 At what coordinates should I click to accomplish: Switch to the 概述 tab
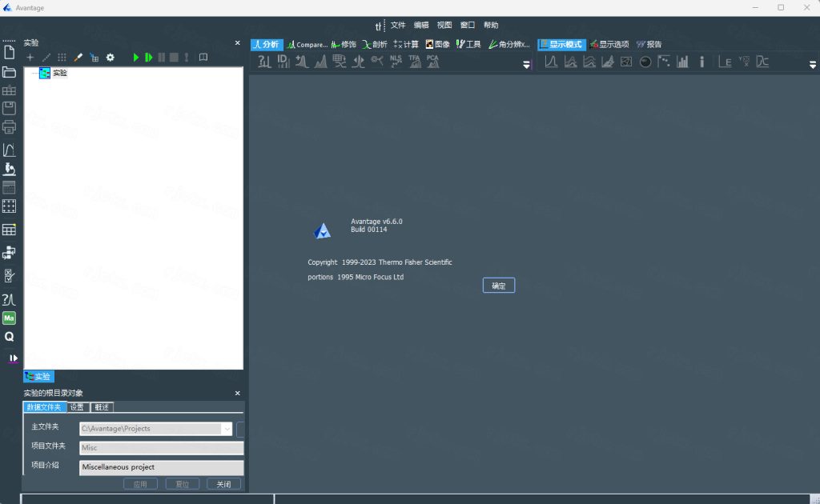[102, 407]
